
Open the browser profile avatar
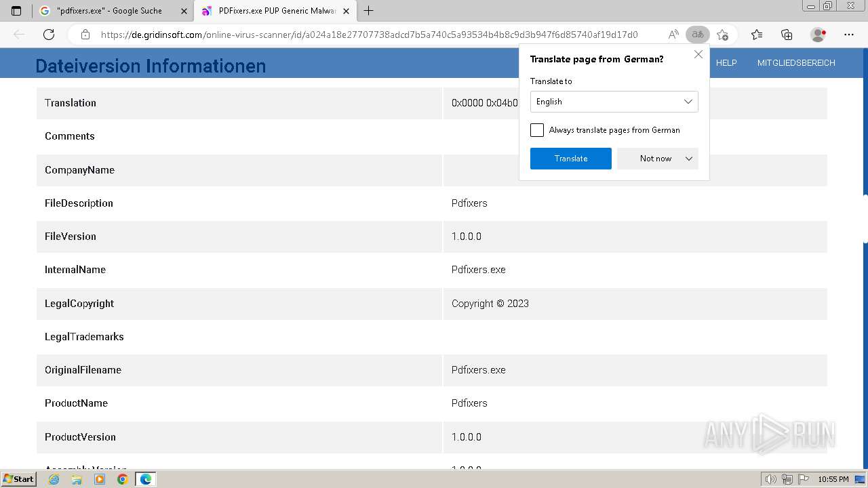[818, 35]
